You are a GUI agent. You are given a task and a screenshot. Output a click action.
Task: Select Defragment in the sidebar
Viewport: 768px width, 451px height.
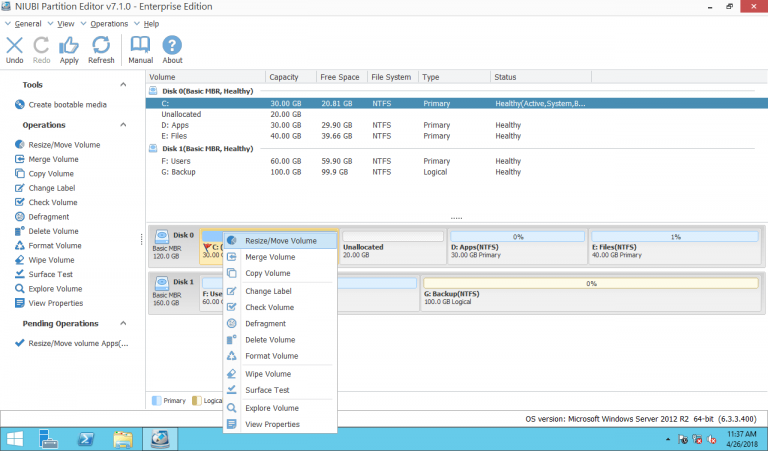[x=42, y=216]
